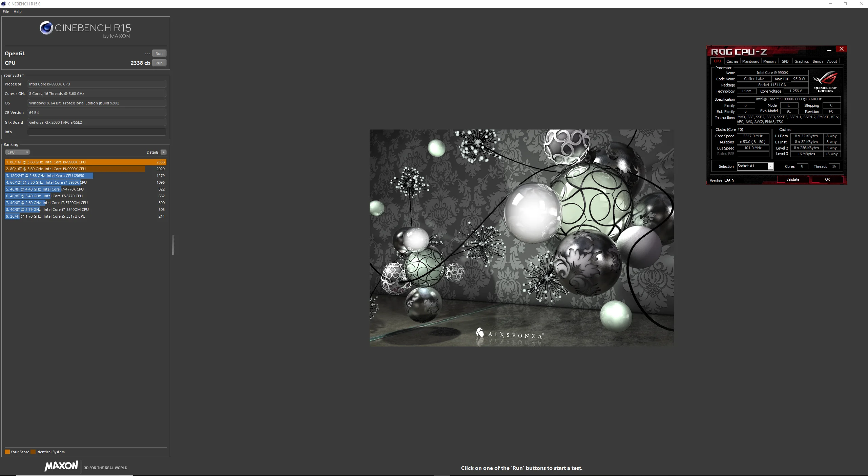Switch to CPU-Z Memory tab
Viewport: 868px width, 476px height.
(770, 61)
